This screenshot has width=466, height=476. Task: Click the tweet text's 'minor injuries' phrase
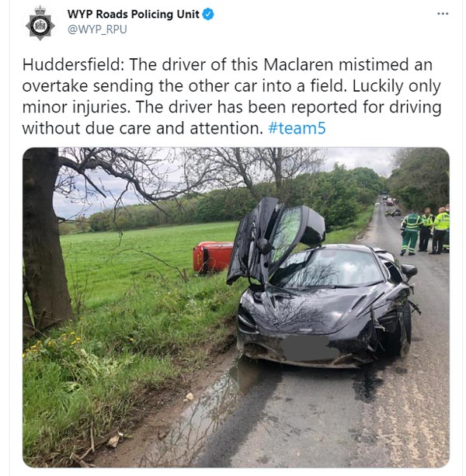pyautogui.click(x=76, y=107)
